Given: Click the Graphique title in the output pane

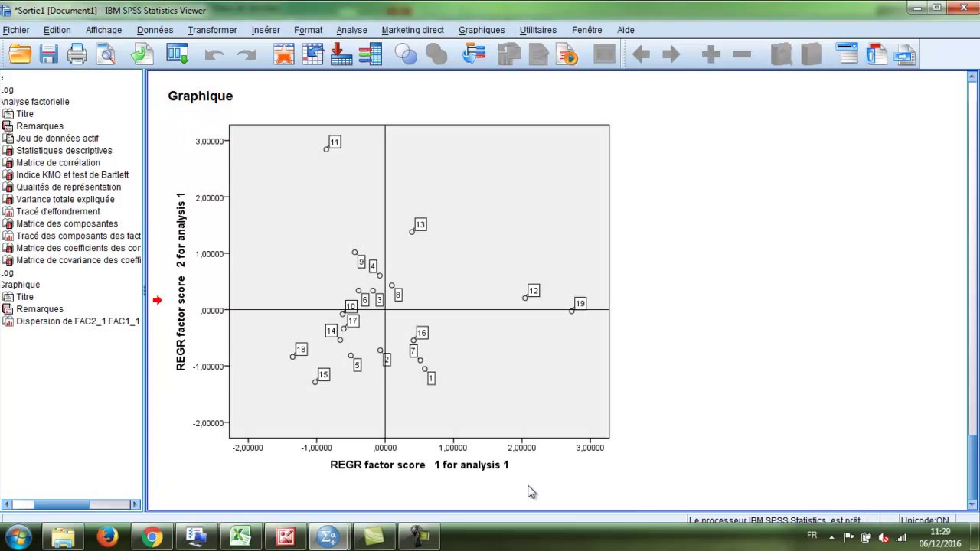Looking at the screenshot, I should 200,96.
